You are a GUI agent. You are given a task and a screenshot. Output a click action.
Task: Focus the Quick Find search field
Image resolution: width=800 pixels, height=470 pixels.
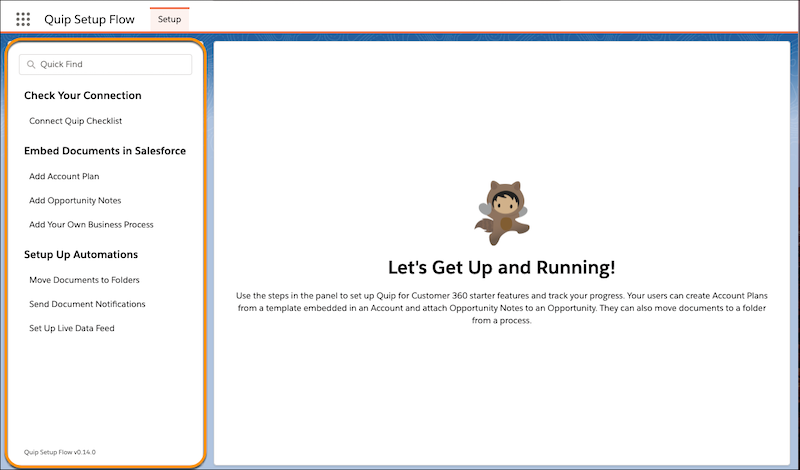click(x=106, y=64)
